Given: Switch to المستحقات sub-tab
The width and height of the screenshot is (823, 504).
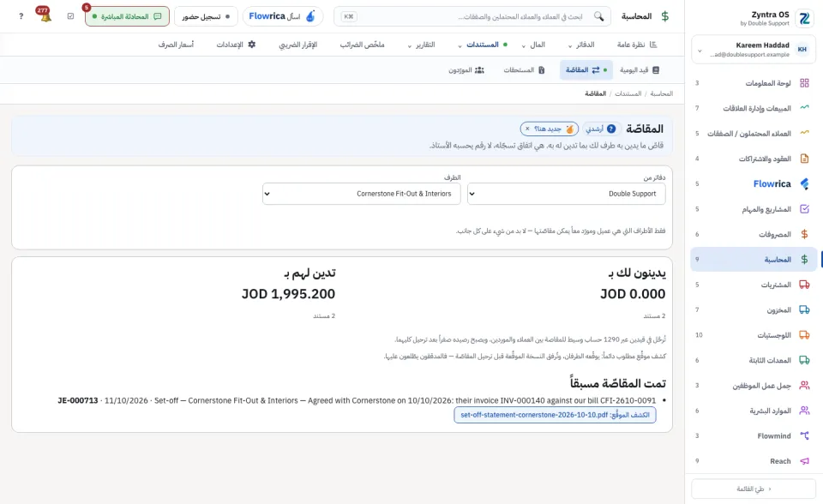Looking at the screenshot, I should tap(524, 69).
